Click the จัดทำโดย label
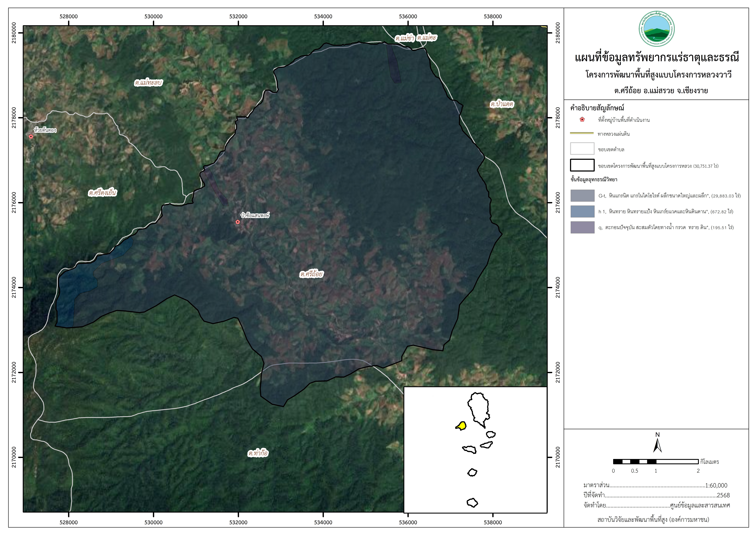The width and height of the screenshot is (756, 535). [595, 505]
